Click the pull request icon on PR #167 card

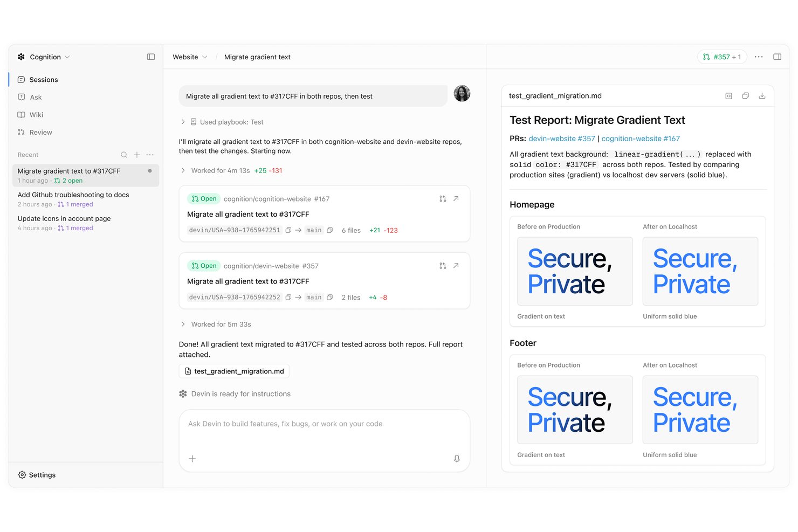click(x=443, y=198)
